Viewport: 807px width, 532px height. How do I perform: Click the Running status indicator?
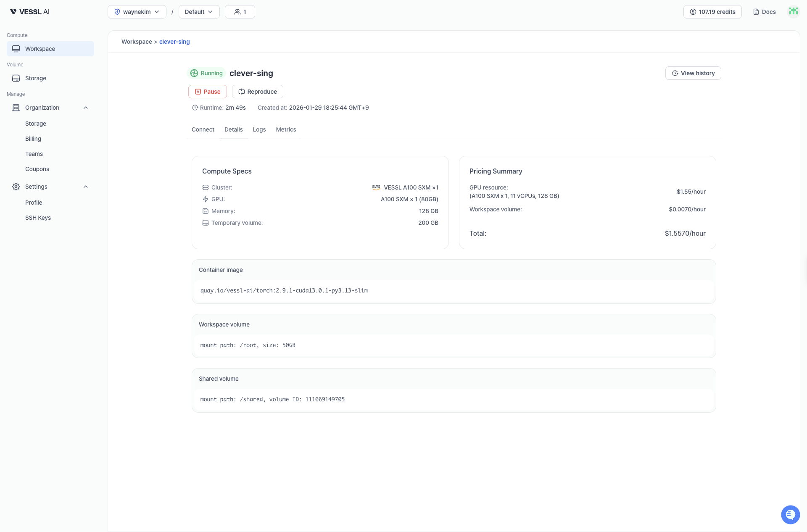coord(206,73)
